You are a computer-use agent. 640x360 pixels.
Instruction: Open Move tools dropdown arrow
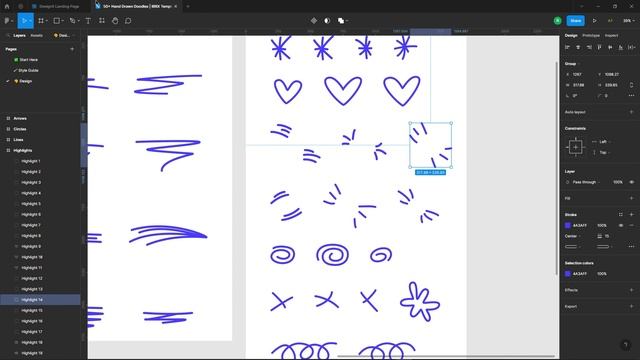[30, 21]
